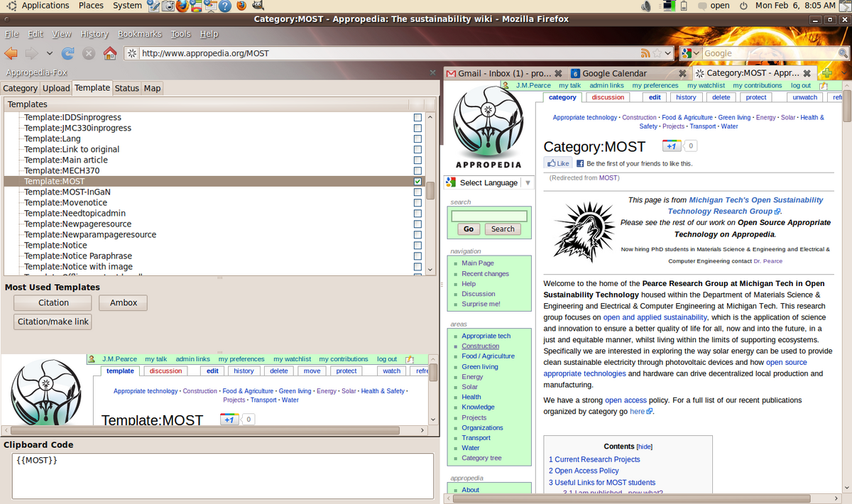Screen dimensions: 852x504
Task: Click the RSS feed icon in address bar
Action: (645, 53)
